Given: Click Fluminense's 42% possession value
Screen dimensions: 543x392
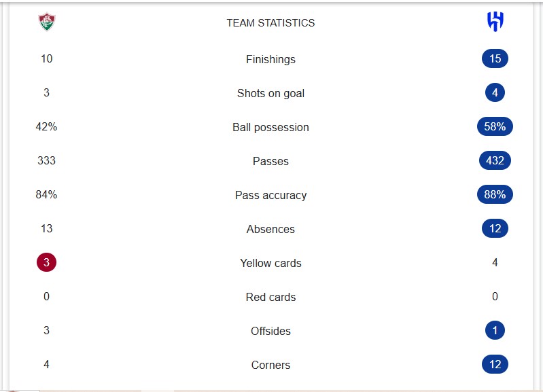Looking at the screenshot, I should coord(46,127).
